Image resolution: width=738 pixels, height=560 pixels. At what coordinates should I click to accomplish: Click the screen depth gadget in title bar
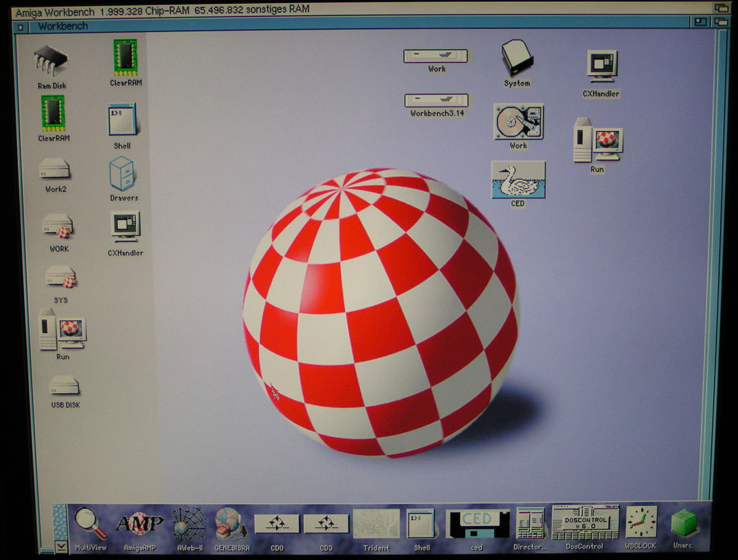click(x=721, y=8)
